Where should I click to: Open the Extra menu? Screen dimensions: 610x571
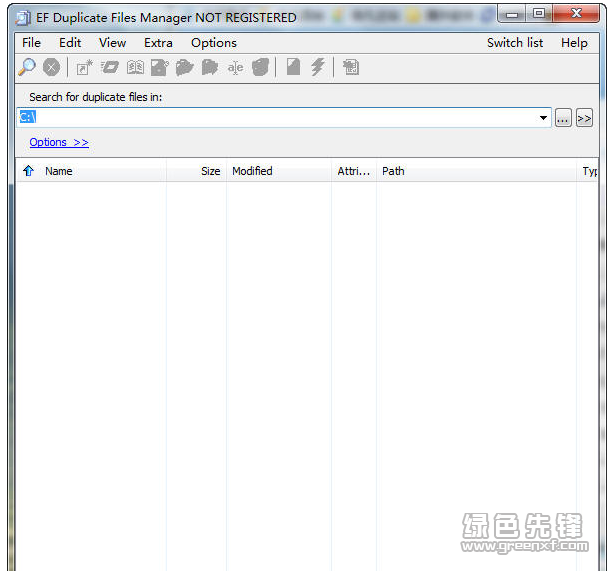pos(158,43)
